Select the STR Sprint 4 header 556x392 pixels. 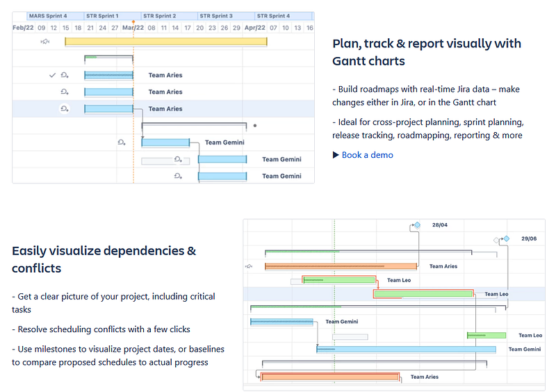point(283,16)
